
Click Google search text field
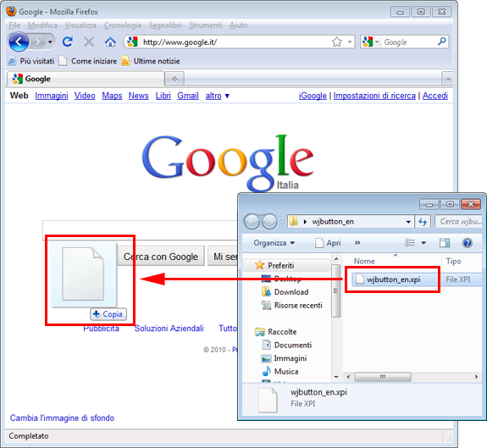click(x=140, y=230)
